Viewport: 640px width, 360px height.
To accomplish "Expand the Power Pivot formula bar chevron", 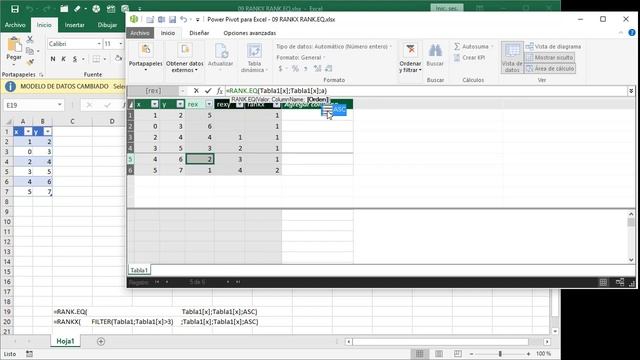I will (x=631, y=91).
